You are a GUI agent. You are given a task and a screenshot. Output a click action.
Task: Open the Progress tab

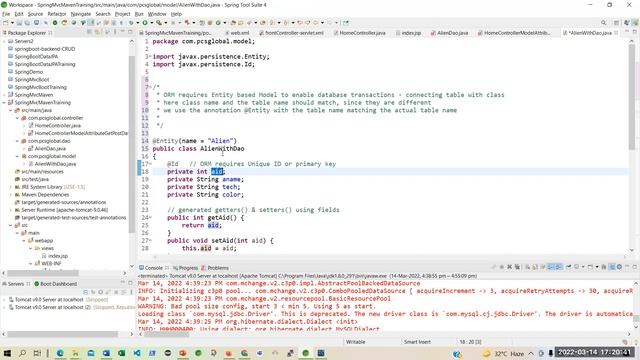point(185,268)
